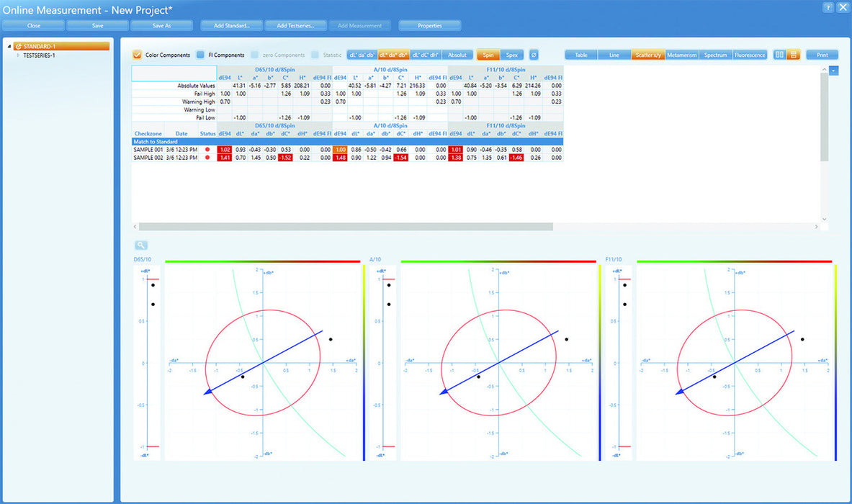Open the Fluorescence view
The width and height of the screenshot is (852, 504).
coord(750,55)
